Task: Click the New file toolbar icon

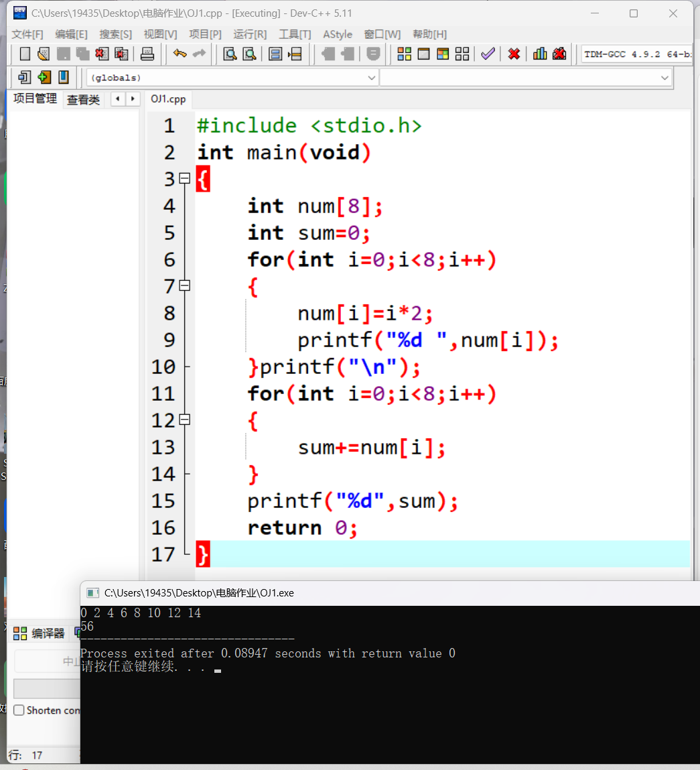Action: point(25,54)
